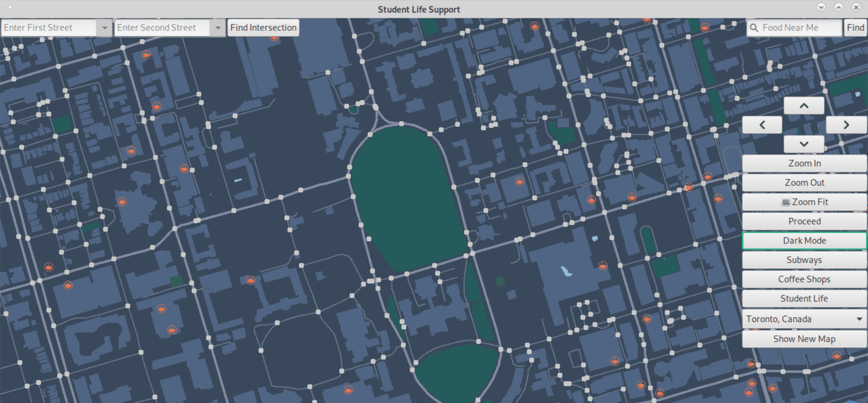Click the magnifier icon in the search field
The height and width of the screenshot is (403, 868).
click(754, 28)
